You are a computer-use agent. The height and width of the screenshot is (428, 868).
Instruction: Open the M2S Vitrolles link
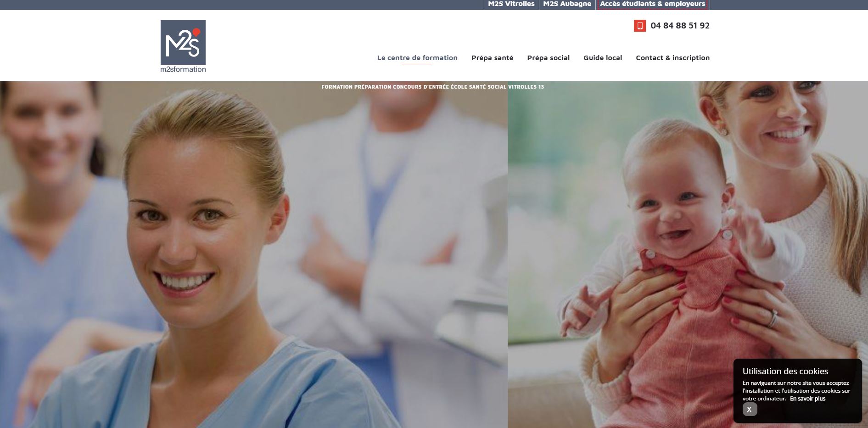(511, 4)
